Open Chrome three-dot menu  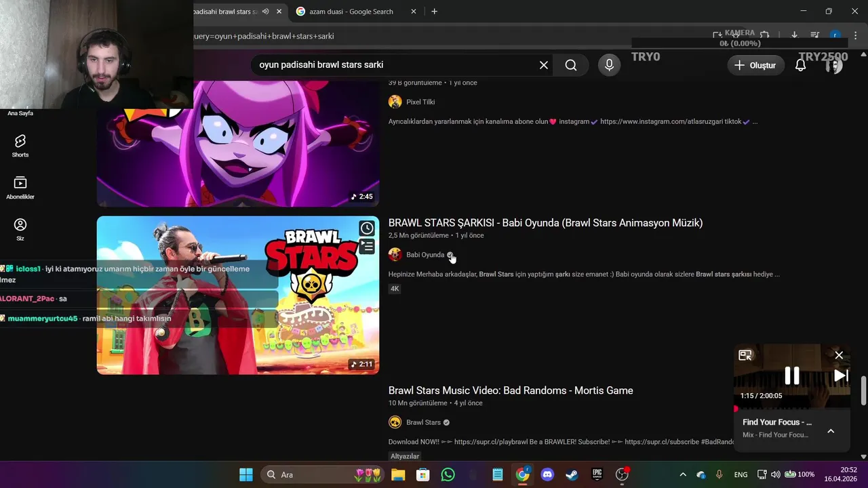855,35
